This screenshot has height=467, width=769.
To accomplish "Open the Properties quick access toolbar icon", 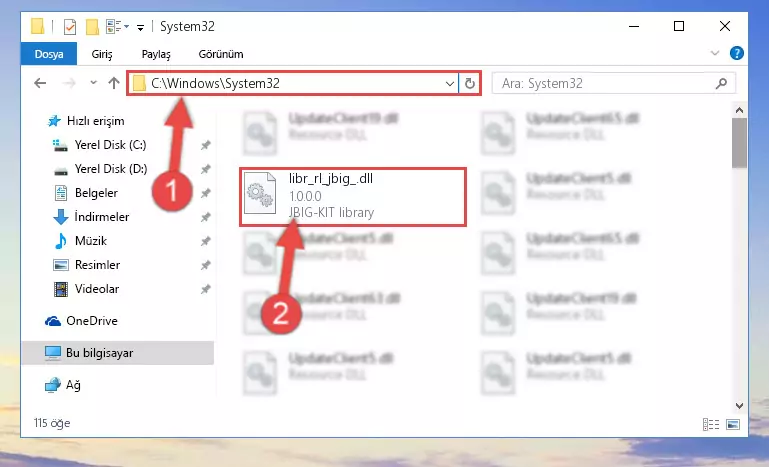I will (x=70, y=26).
